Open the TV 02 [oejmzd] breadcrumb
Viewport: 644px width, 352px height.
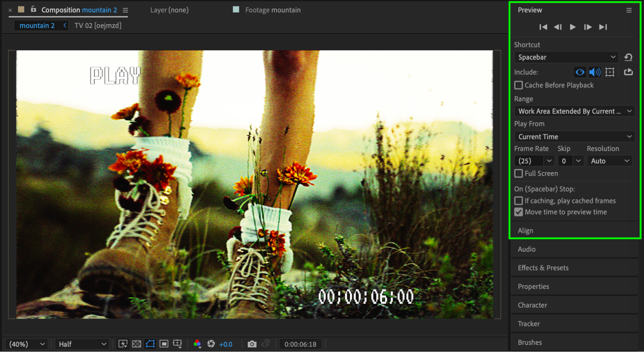point(98,25)
